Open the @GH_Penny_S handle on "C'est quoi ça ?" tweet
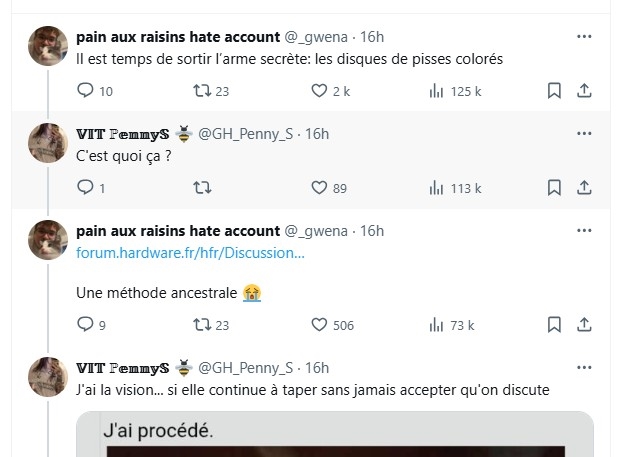 (248, 134)
